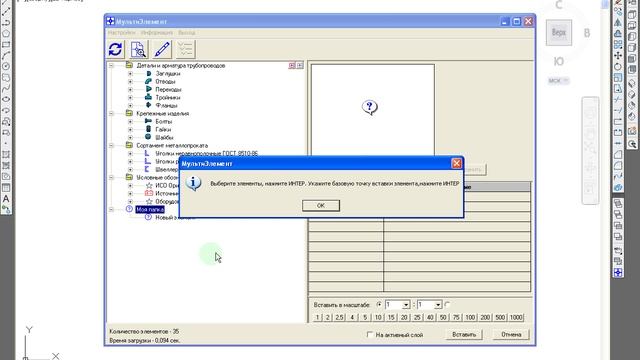Select the highlighted 'Моя папка' folder

click(x=150, y=209)
